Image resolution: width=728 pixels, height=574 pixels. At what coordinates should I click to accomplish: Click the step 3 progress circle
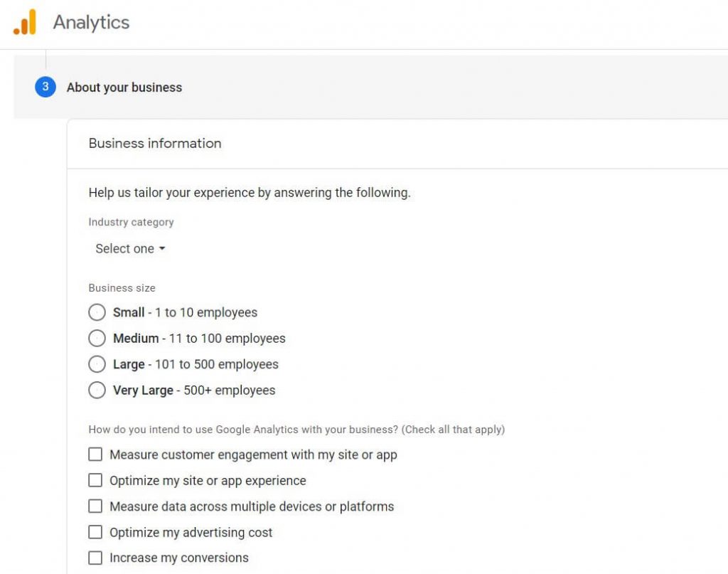(45, 87)
